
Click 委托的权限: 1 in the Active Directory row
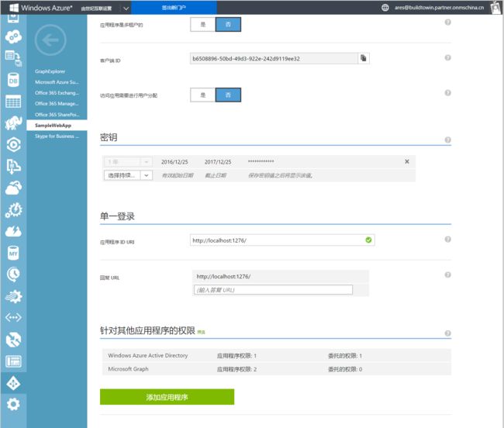(344, 356)
